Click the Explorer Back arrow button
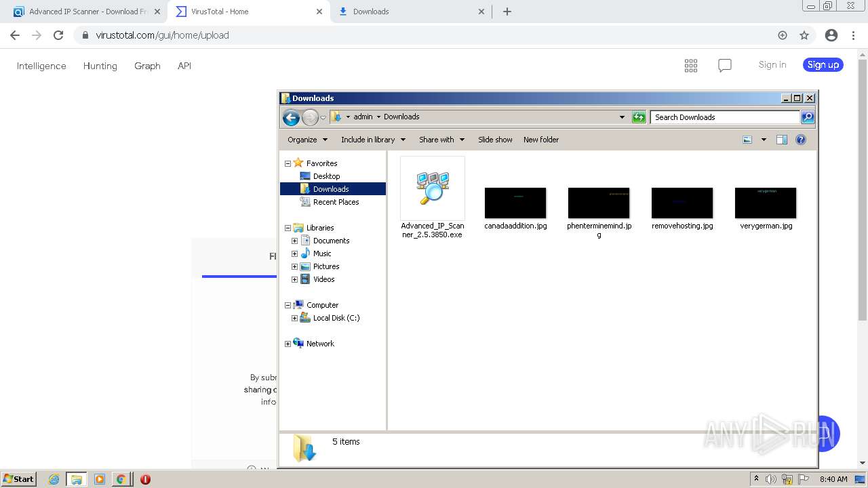Viewport: 868px width, 488px height. [291, 117]
